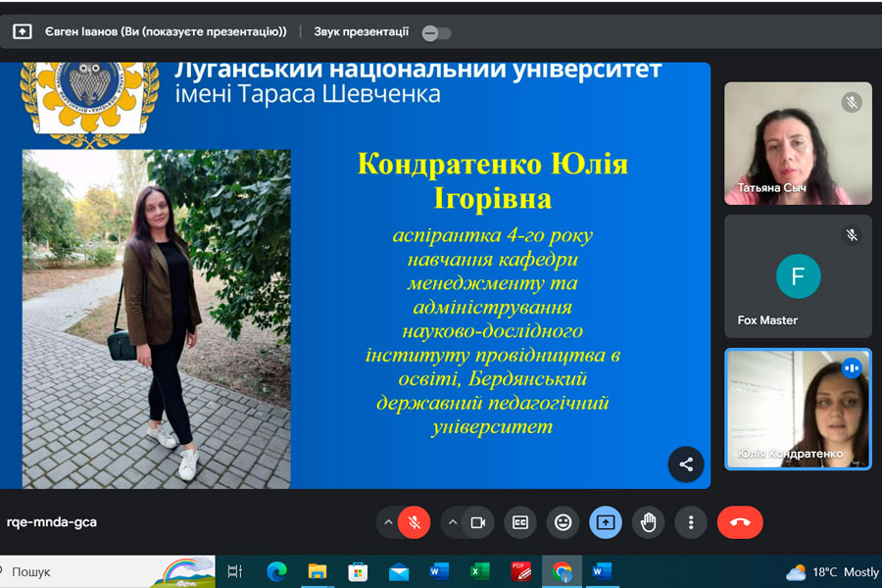Expand camera video settings chevron
This screenshot has width=882, height=588.
tap(453, 522)
